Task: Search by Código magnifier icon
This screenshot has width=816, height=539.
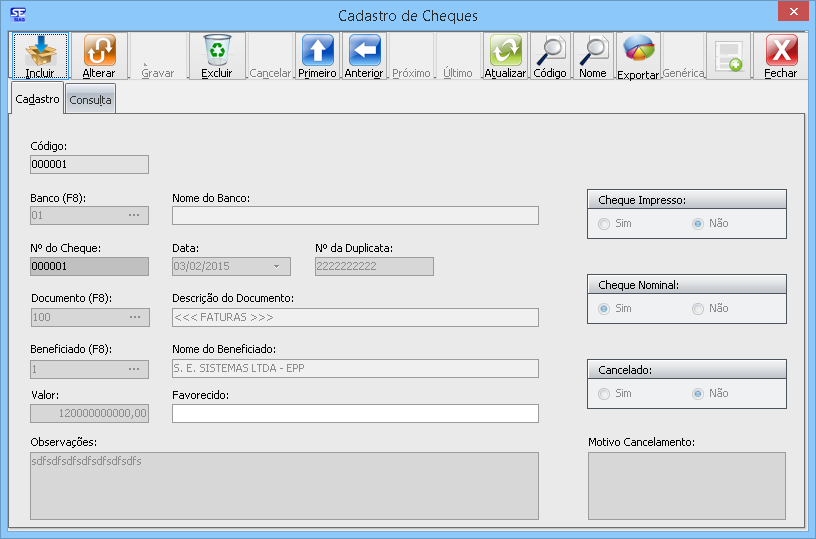Action: pos(549,50)
